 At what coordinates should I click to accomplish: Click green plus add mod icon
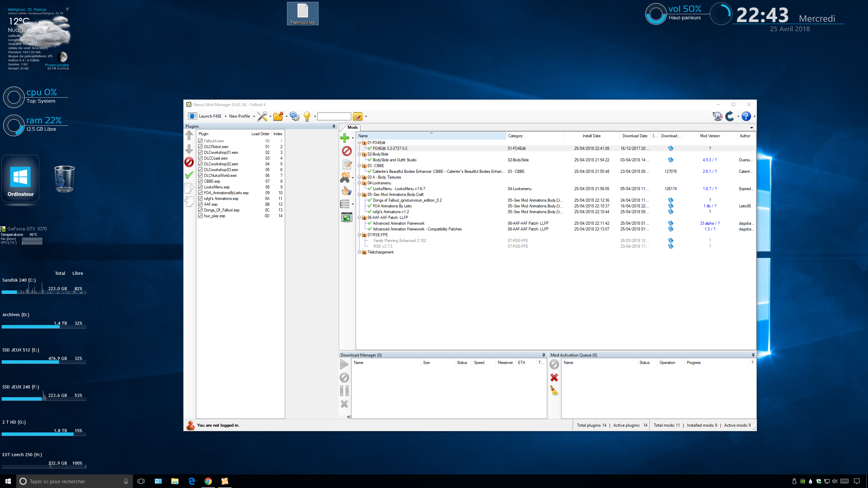(x=345, y=138)
